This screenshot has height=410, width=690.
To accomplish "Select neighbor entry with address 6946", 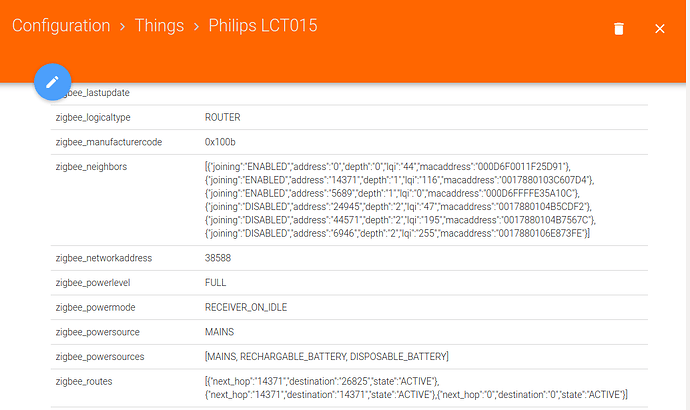I will (x=397, y=233).
